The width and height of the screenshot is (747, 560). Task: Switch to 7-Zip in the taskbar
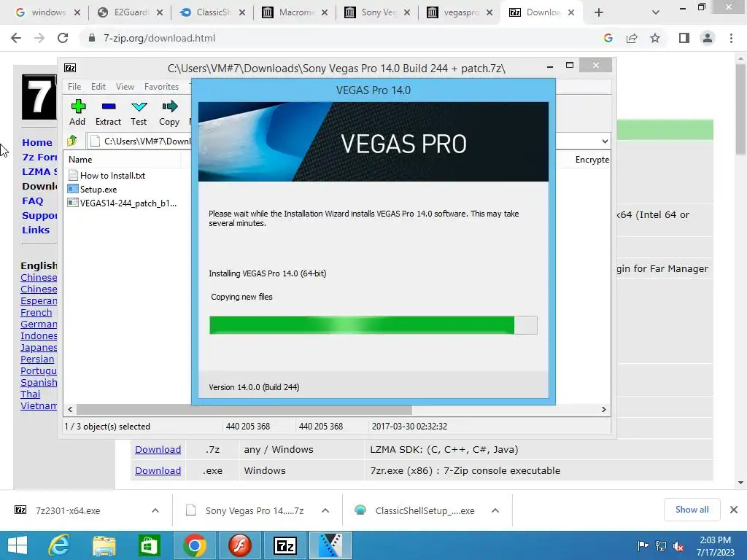click(285, 545)
